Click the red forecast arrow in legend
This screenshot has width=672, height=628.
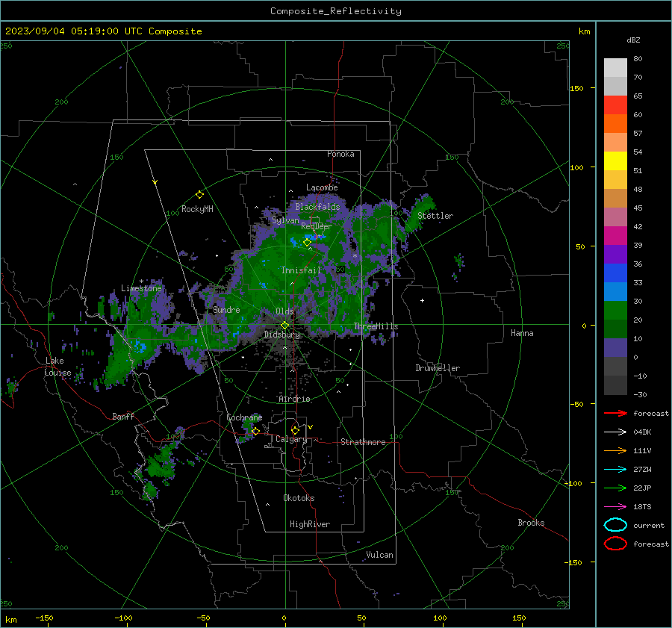(x=615, y=413)
